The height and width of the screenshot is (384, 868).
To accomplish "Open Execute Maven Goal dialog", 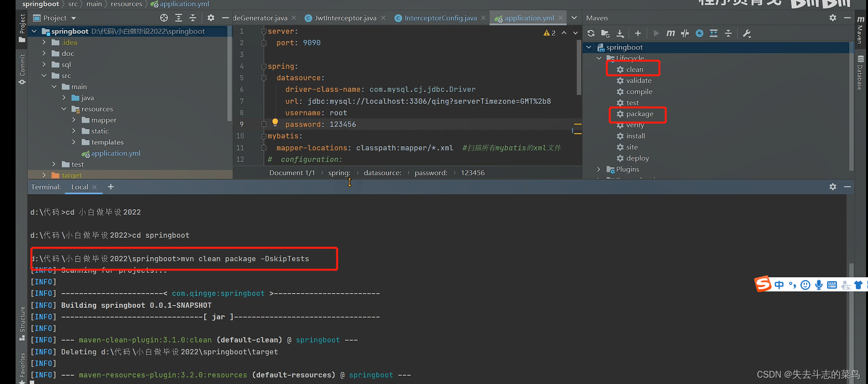I will point(670,33).
